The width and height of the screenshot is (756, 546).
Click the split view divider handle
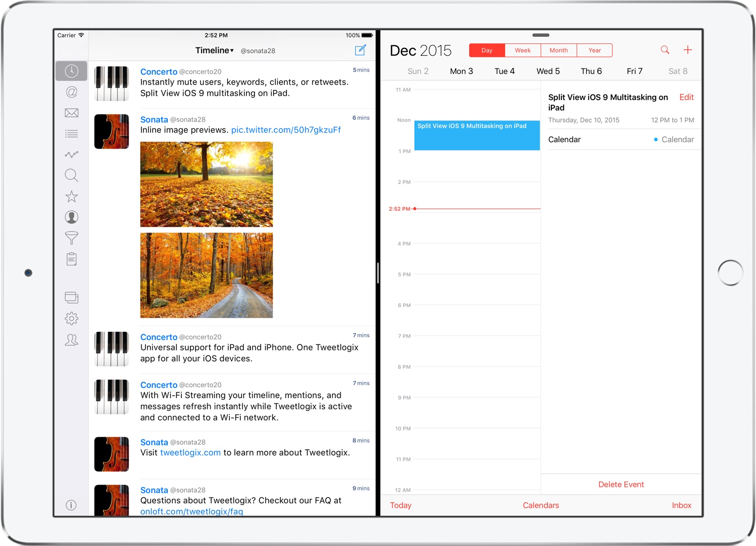click(377, 273)
